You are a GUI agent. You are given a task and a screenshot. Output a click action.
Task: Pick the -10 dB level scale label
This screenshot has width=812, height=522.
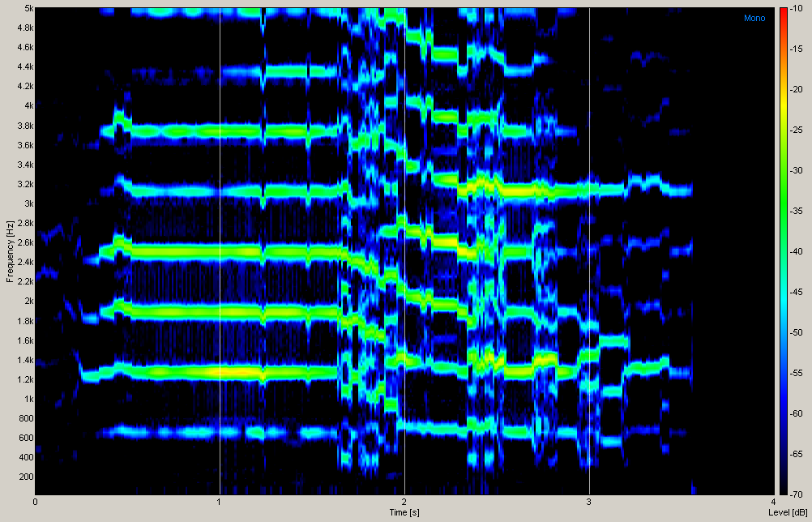coord(797,9)
